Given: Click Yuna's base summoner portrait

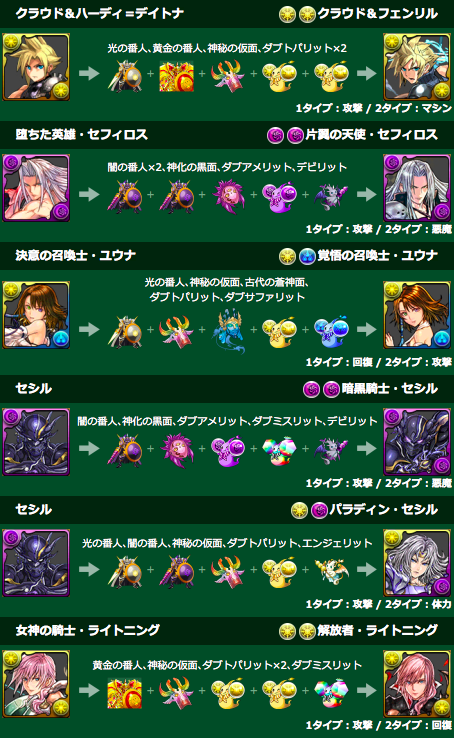Looking at the screenshot, I should coord(36,315).
